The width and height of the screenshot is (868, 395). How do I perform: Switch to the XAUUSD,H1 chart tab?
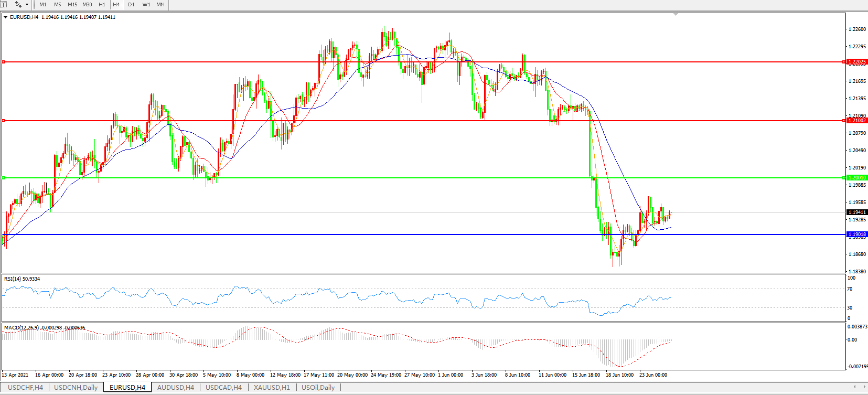[x=272, y=388]
